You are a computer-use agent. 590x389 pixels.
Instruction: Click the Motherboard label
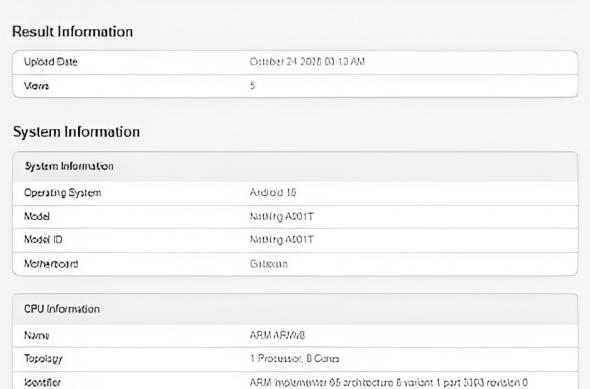click(51, 264)
